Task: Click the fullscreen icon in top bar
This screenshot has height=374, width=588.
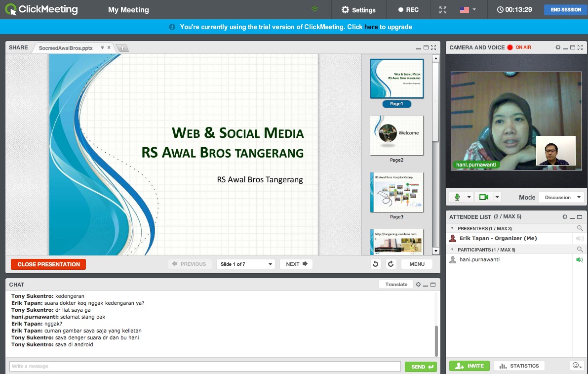Action: coord(443,10)
